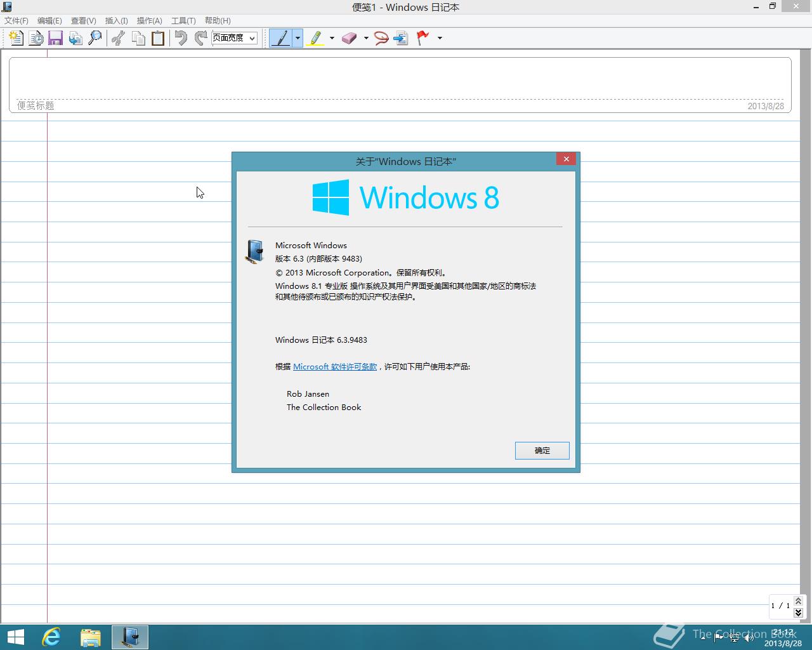Click the 版本 6.3 (内部版本 9483) text

point(318,259)
